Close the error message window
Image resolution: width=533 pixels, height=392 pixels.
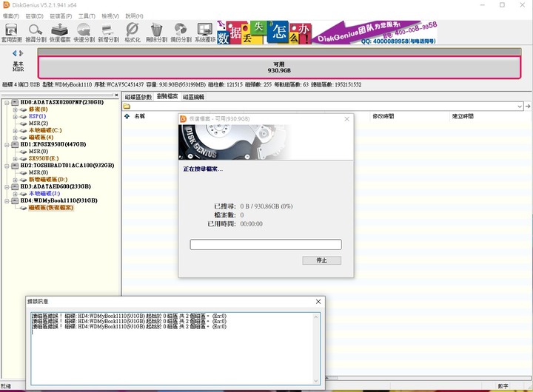click(318, 302)
